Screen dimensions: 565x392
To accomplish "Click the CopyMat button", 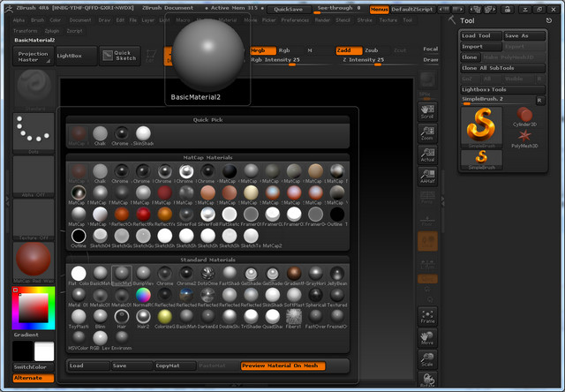I will tap(175, 366).
